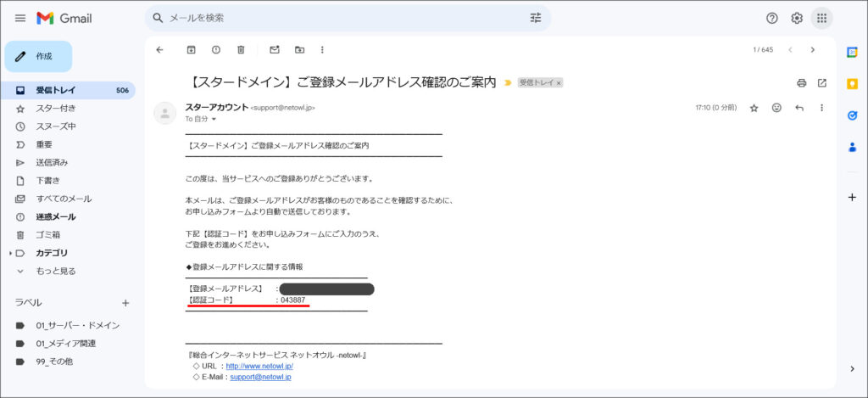Add emoji reaction to message

(776, 108)
